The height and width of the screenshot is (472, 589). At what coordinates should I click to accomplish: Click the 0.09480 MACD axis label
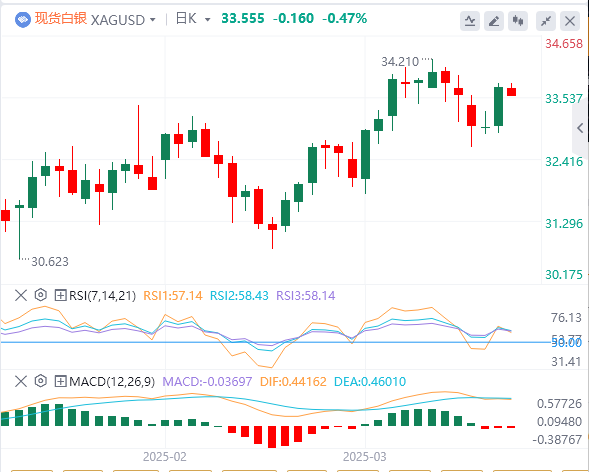(559, 422)
